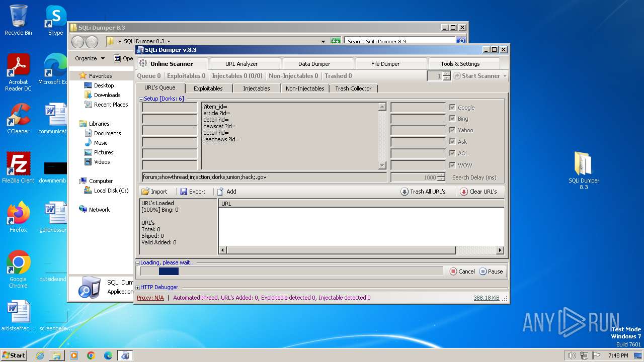This screenshot has width=644, height=362.
Task: Toggle the Bing search engine checkbox
Action: (452, 119)
